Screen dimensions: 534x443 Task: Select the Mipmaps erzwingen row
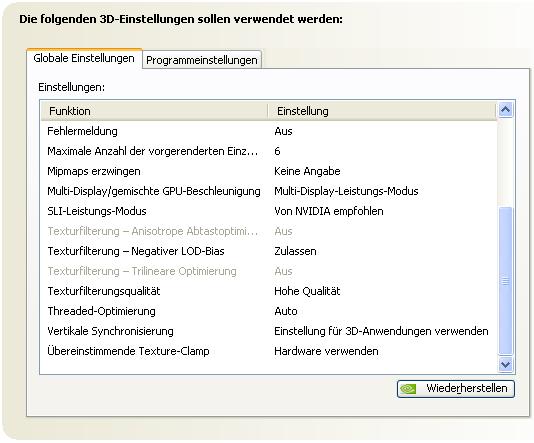269,171
